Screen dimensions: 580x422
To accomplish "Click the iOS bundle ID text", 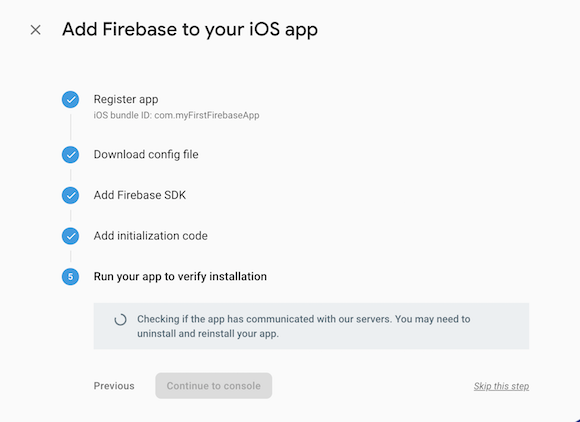I will [176, 115].
